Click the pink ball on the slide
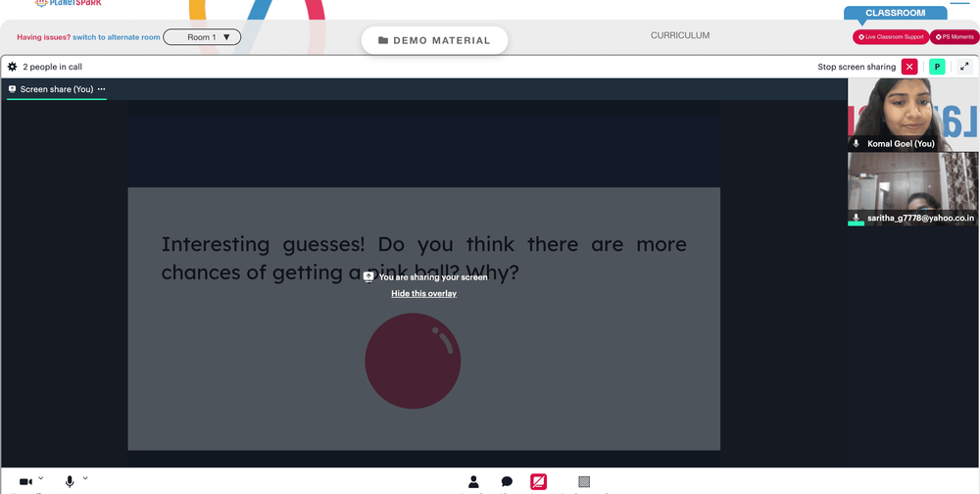The height and width of the screenshot is (494, 980). point(413,361)
